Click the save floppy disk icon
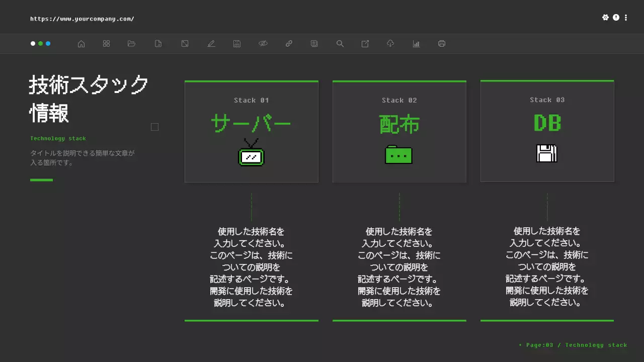Screen dimensions: 644x362 click(236, 44)
